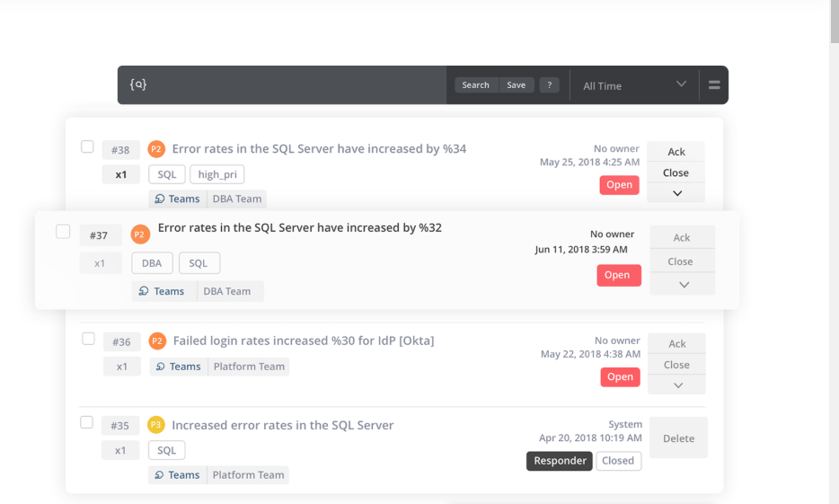Expand more actions chevron for alert #36
Image resolution: width=839 pixels, height=504 pixels.
(x=677, y=385)
